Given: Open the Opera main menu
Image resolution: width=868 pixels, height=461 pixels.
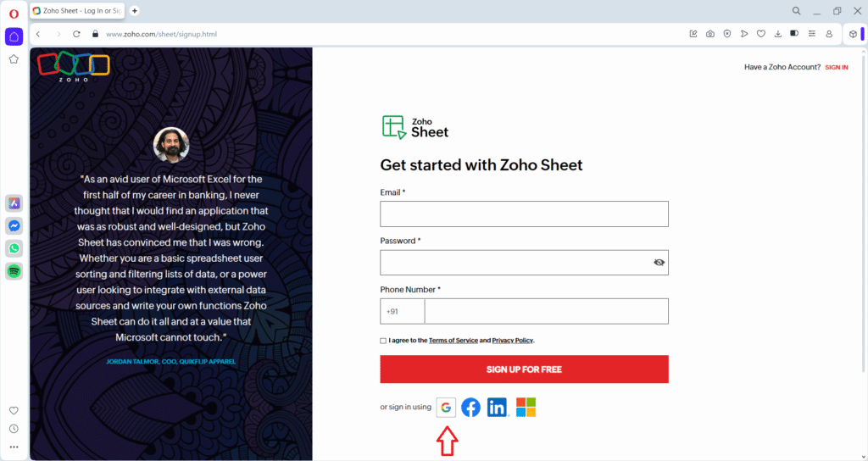Looking at the screenshot, I should 14,13.
